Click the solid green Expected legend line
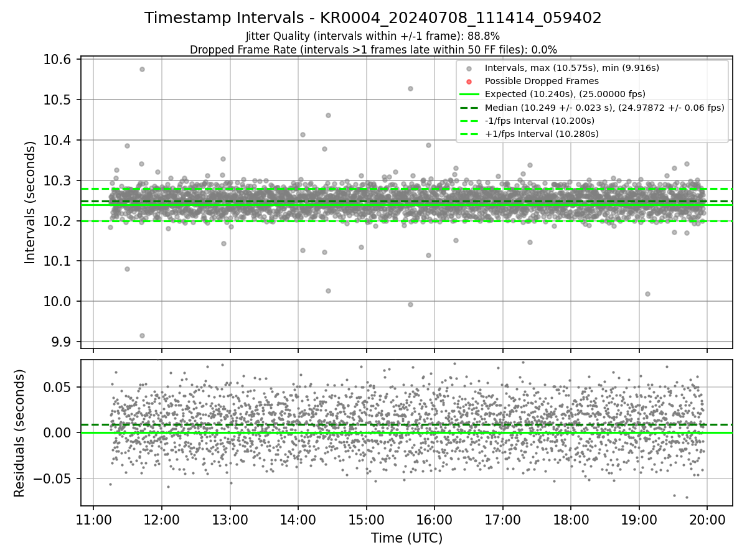The image size is (747, 560). (469, 95)
